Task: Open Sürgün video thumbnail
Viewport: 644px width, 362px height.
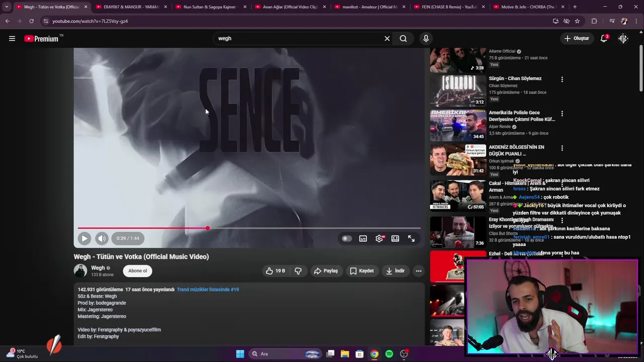Action: tap(458, 90)
